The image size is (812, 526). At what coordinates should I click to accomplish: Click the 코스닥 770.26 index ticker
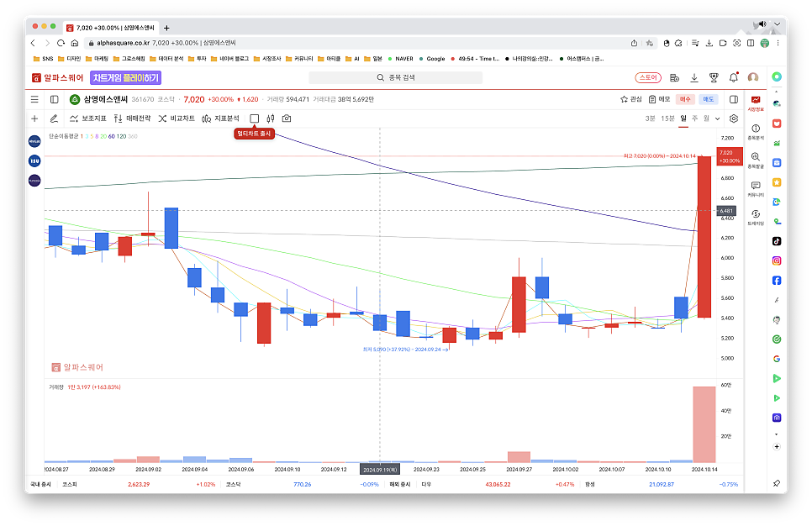[303, 485]
